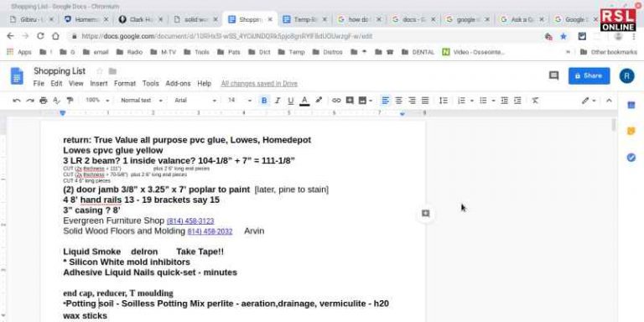Open comment history icon beside Share

point(553,75)
